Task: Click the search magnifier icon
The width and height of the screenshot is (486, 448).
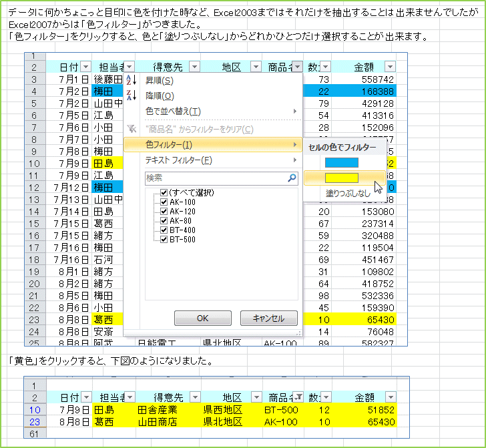Action: [x=292, y=178]
